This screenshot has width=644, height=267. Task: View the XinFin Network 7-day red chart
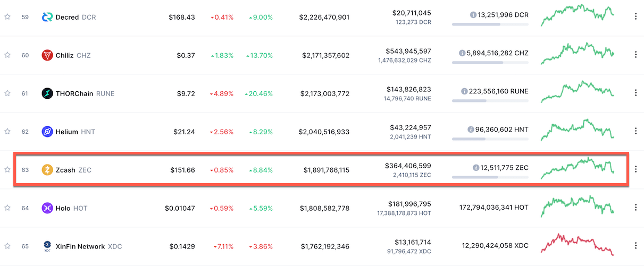(577, 245)
